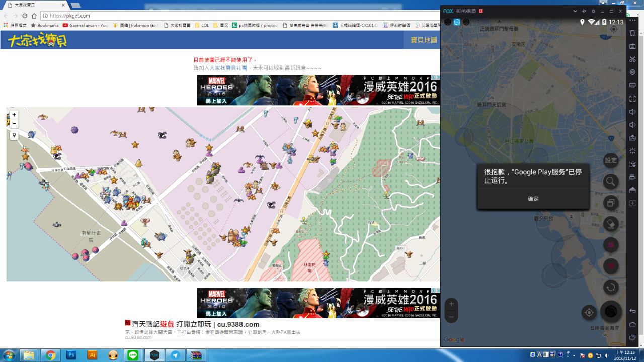Turn volume up in Nox sidebar
The width and height of the screenshot is (644, 362).
[x=633, y=112]
